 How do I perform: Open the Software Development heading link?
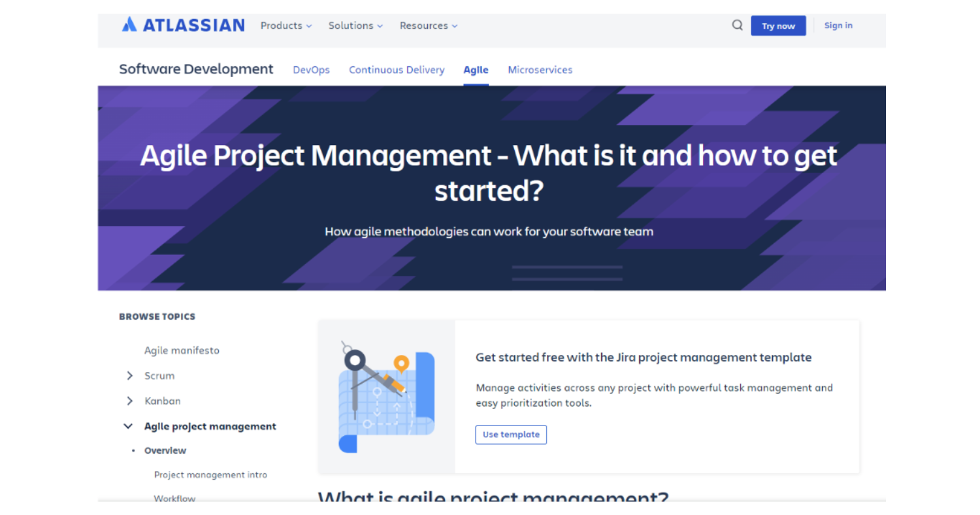[196, 69]
